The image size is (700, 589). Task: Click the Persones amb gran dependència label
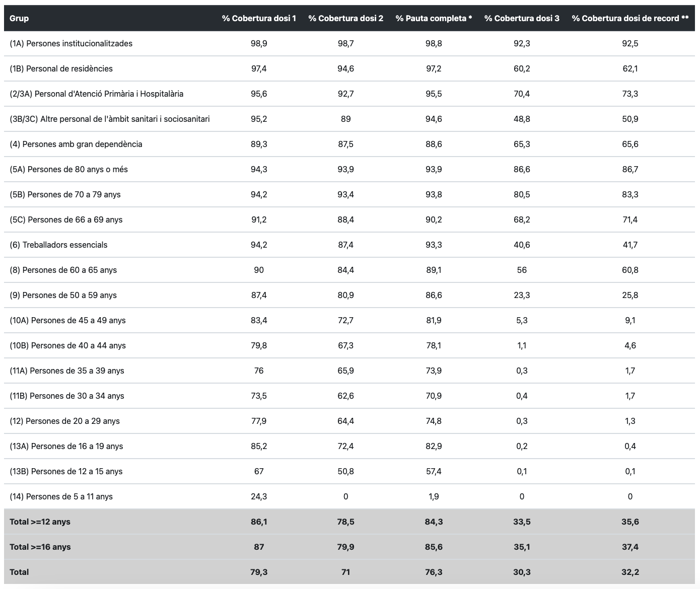pyautogui.click(x=76, y=144)
